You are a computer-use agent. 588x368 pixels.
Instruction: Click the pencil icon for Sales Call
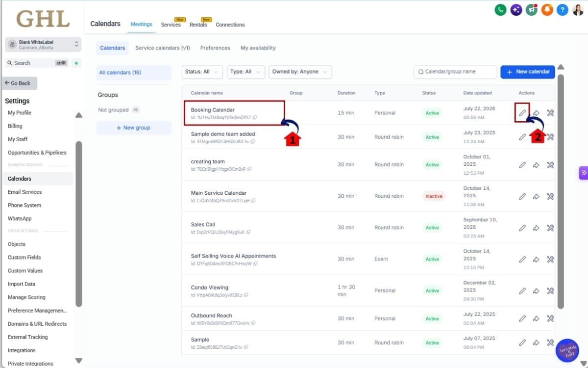click(522, 228)
